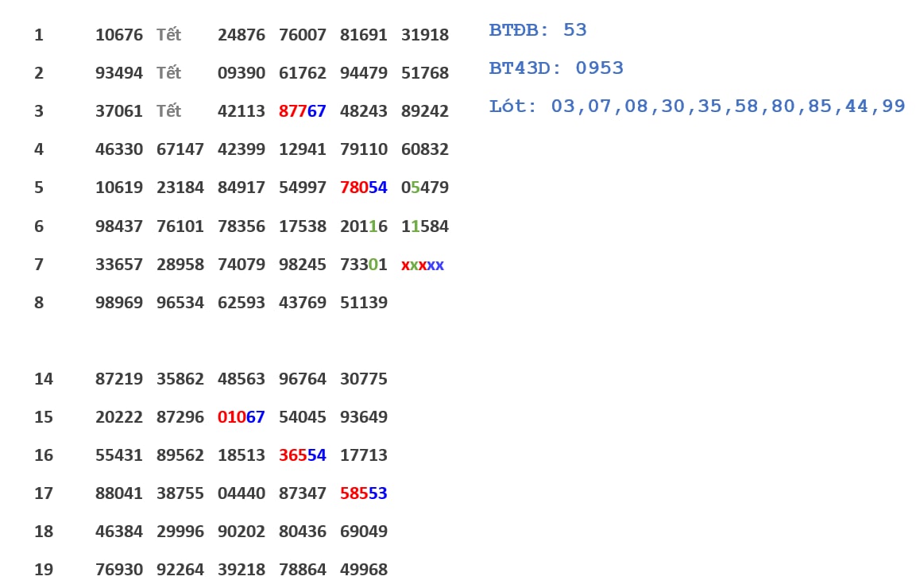Screen dimensions: 916x588
Task: Click the Lót number list line
Action: (697, 106)
